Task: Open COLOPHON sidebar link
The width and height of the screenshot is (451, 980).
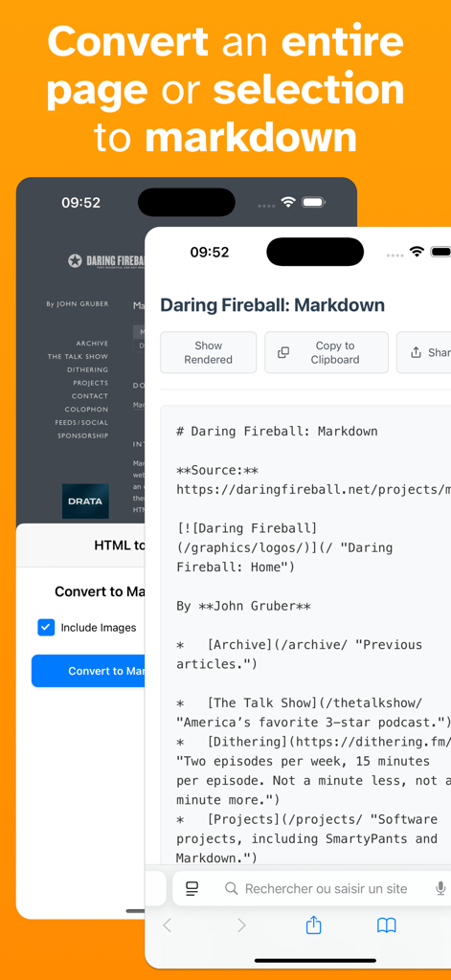Action: tap(86, 409)
